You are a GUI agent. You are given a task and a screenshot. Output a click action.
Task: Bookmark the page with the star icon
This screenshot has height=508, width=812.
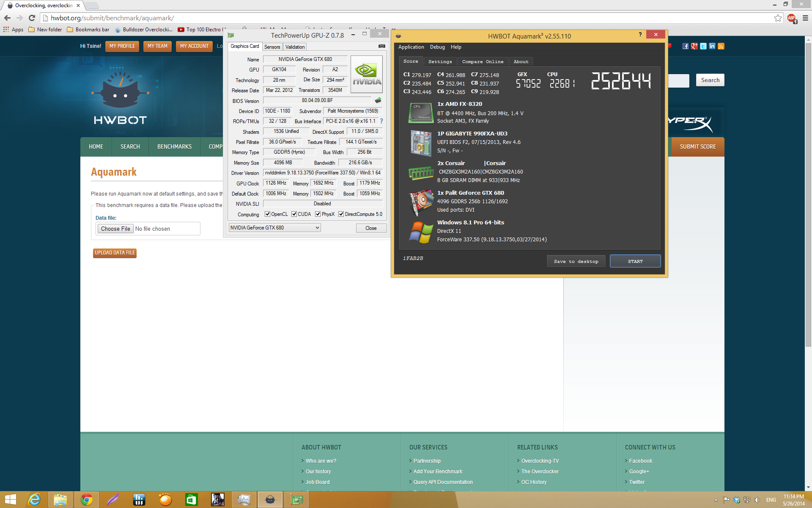point(778,18)
